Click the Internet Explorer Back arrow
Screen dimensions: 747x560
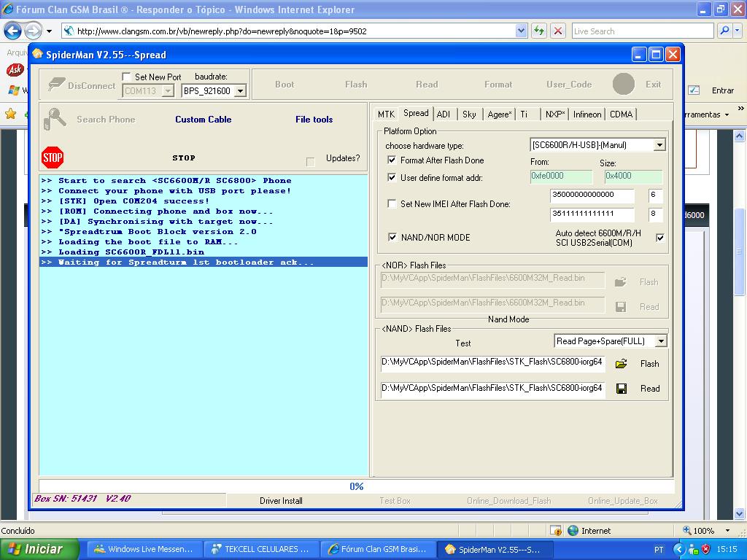click(13, 31)
